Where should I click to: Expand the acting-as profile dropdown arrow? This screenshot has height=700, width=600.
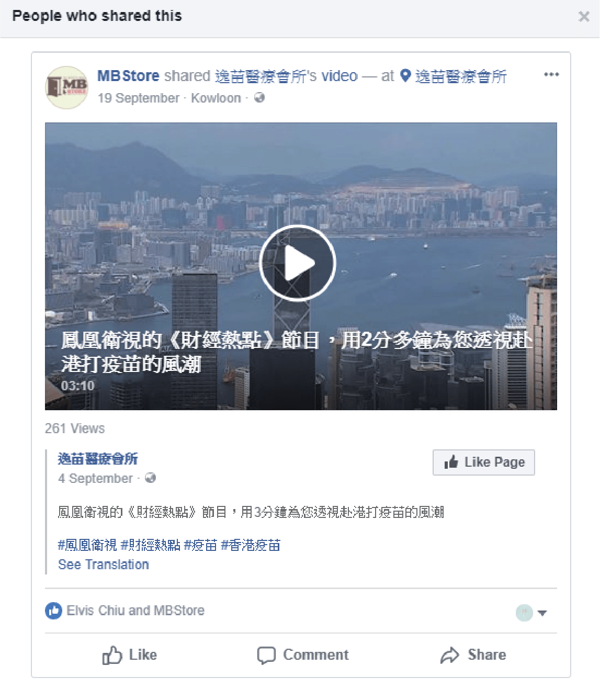(542, 613)
